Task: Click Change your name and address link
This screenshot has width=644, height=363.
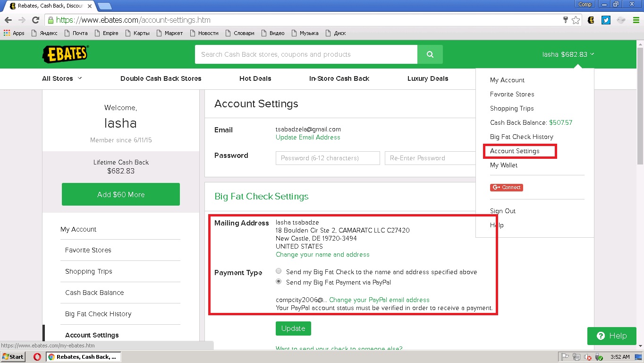Action: click(322, 255)
